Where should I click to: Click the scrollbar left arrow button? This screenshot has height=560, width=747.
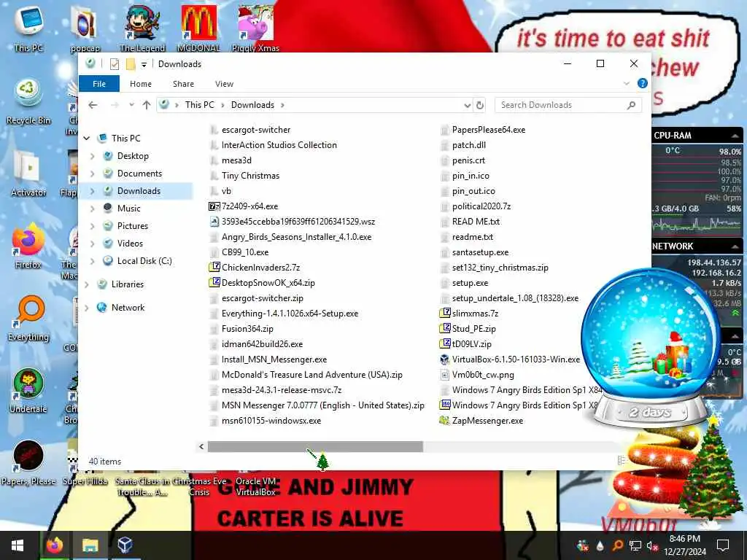coord(201,446)
